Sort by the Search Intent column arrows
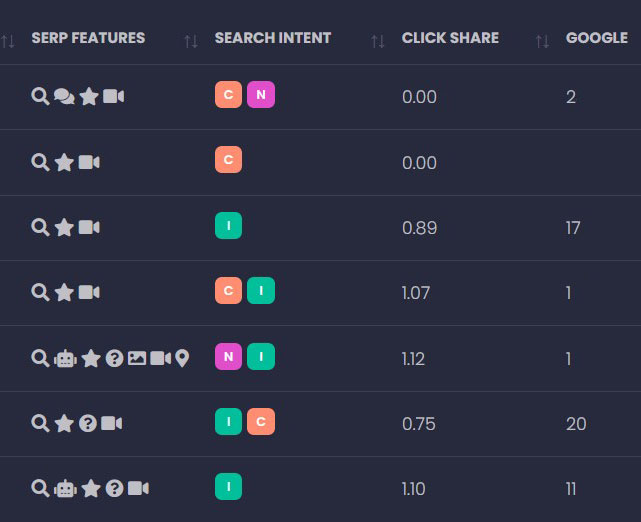Screen dimensions: 641x522 point(191,41)
